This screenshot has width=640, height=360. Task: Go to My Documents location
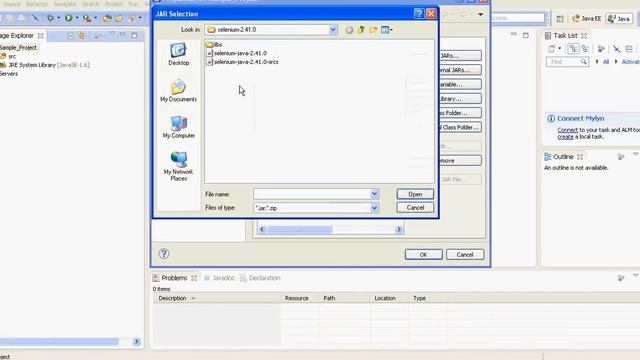(178, 91)
